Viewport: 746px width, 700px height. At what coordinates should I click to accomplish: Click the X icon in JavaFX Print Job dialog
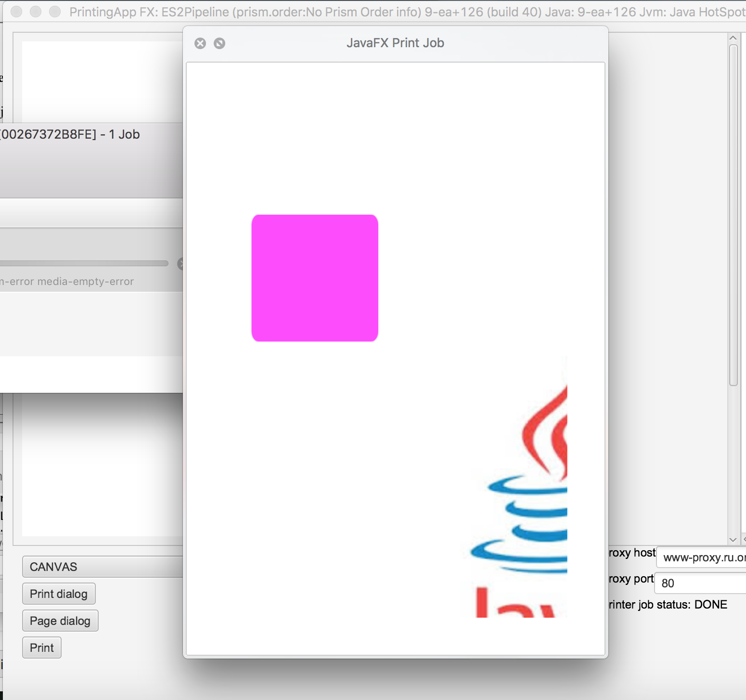[200, 43]
